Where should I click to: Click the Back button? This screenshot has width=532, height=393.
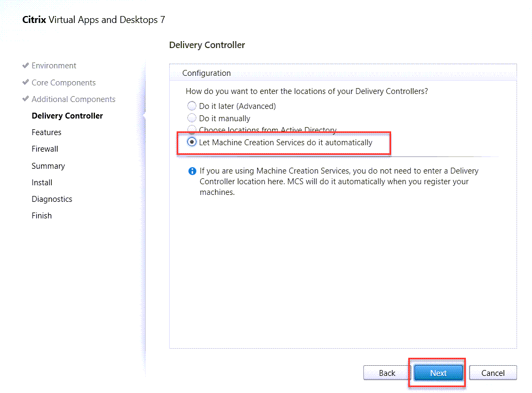387,373
